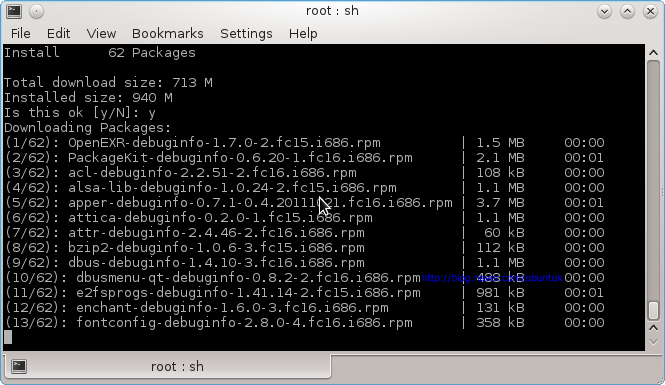Open the View menu
The width and height of the screenshot is (665, 385).
point(101,33)
